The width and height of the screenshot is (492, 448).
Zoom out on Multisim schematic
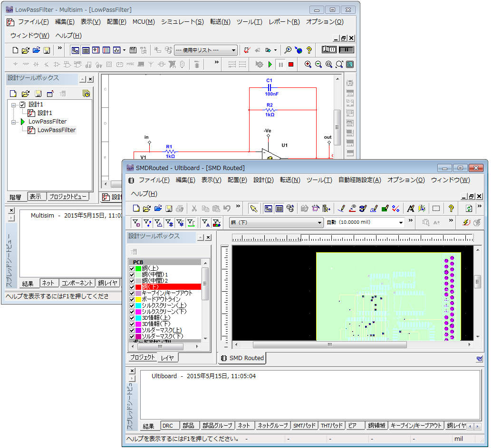pyautogui.click(x=318, y=65)
